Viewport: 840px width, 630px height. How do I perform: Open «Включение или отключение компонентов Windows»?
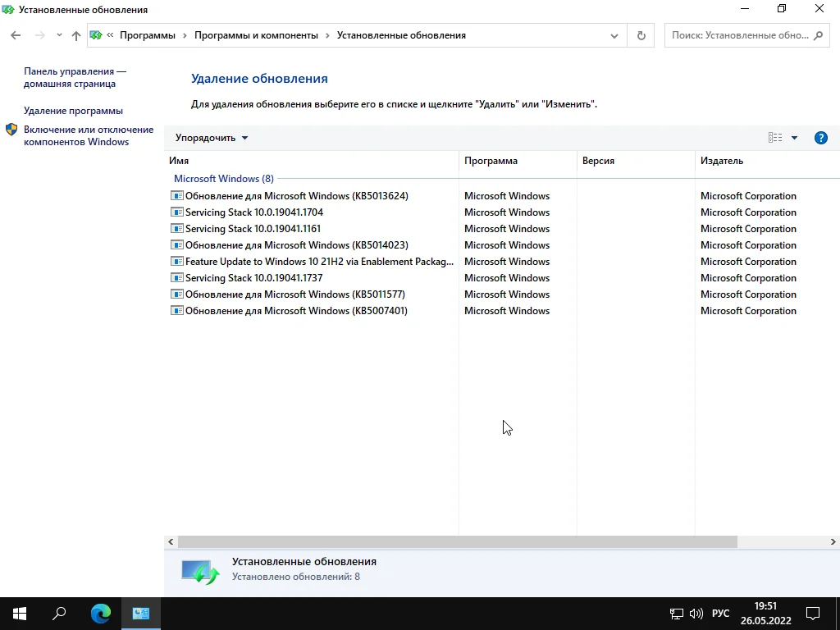[x=89, y=135]
